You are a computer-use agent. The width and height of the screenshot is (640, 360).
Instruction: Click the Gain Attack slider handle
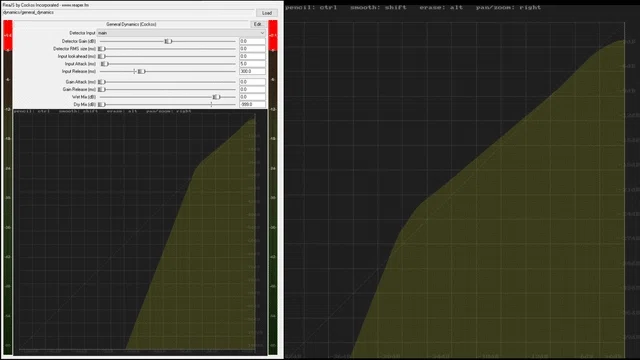[101, 82]
